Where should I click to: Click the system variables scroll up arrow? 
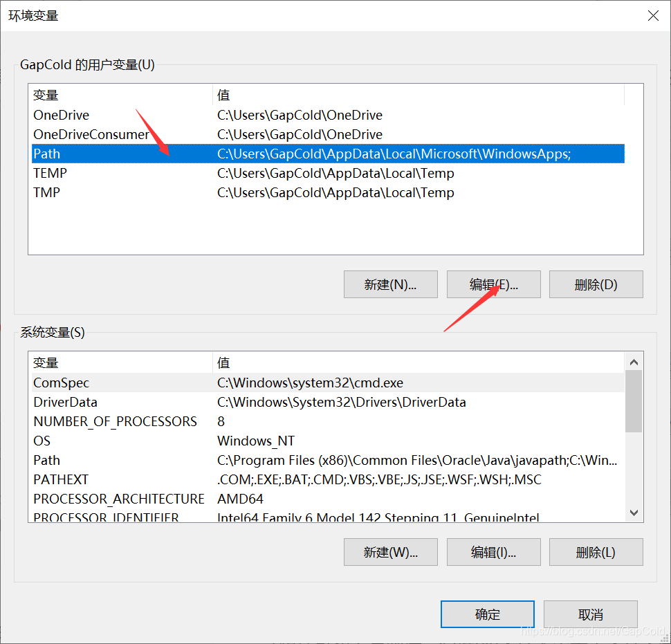634,362
